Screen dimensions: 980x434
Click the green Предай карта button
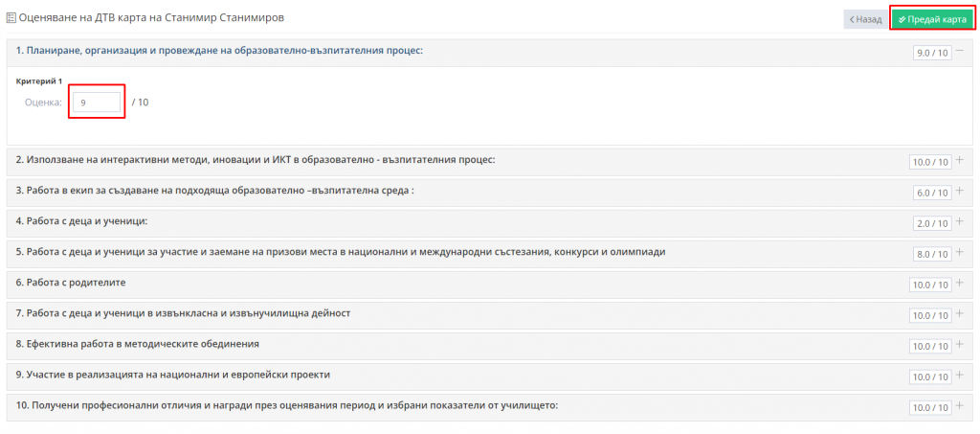point(932,19)
